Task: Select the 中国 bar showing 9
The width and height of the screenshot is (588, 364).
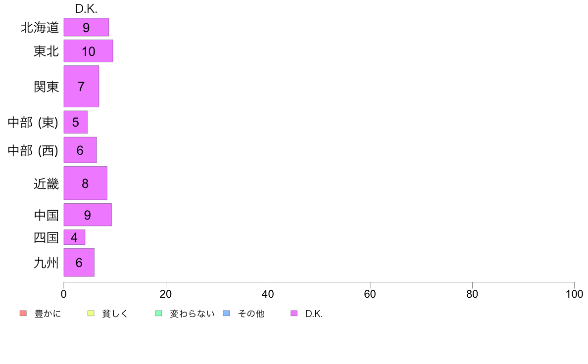Action: click(88, 215)
